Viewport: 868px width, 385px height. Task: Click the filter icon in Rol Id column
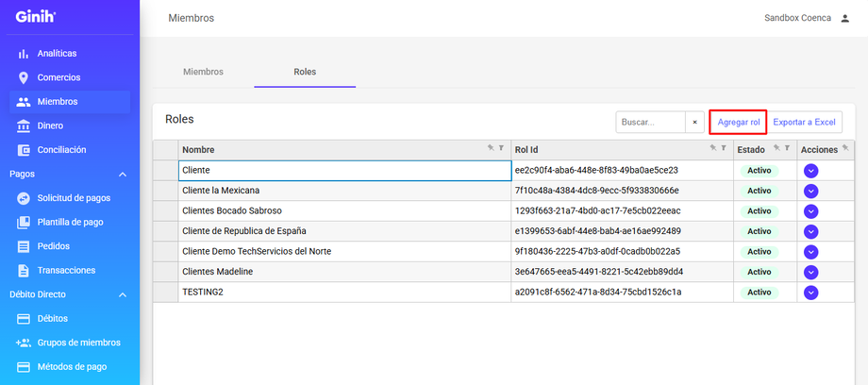click(724, 148)
